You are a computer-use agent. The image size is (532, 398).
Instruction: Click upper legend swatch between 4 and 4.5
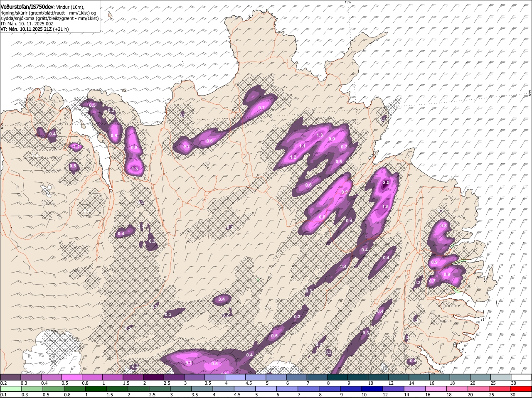coord(235,377)
